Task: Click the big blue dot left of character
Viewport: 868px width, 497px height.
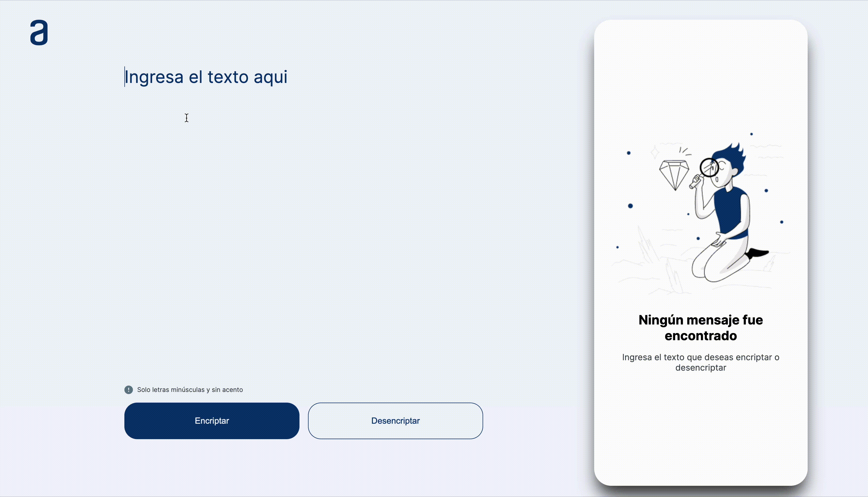Action: pyautogui.click(x=630, y=206)
